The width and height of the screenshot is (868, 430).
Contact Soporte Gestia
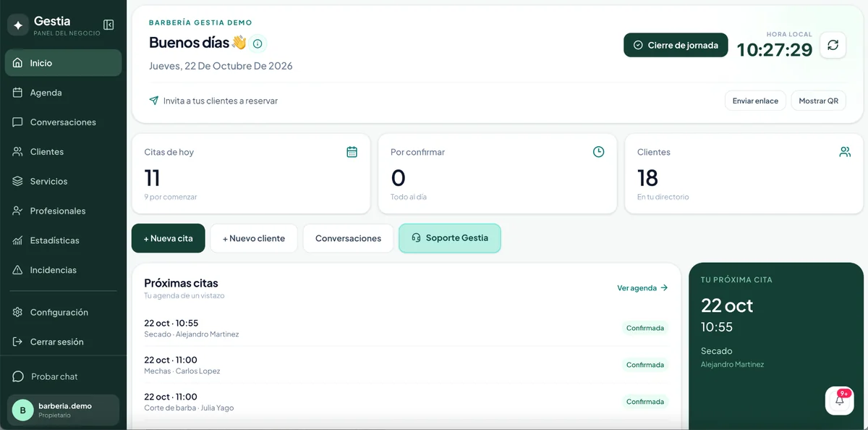449,238
